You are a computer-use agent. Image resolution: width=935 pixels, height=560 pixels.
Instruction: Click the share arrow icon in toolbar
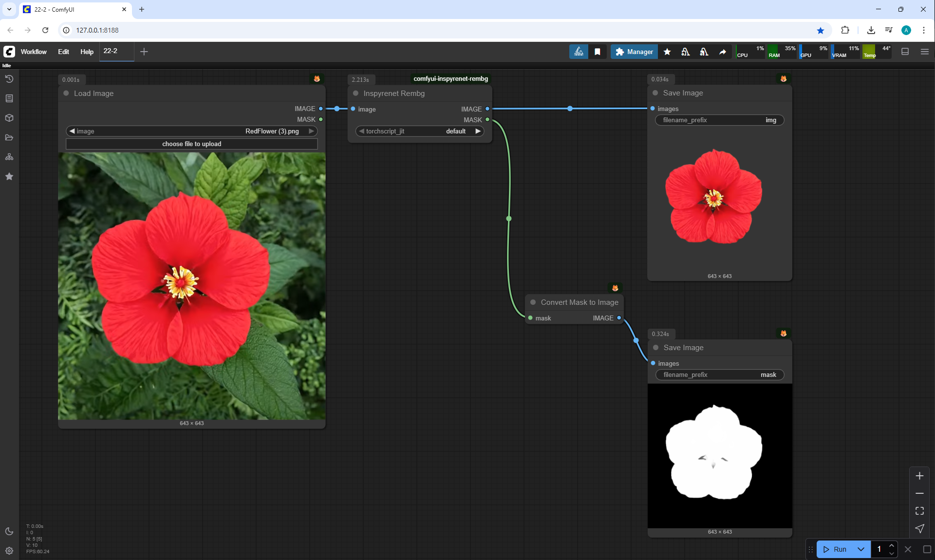point(723,52)
